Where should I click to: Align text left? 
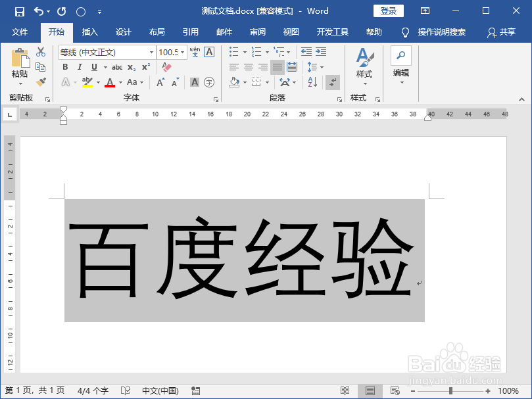pos(233,67)
